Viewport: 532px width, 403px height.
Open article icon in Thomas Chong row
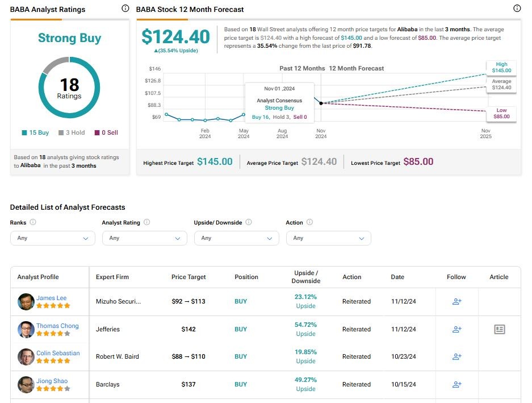[x=500, y=329]
